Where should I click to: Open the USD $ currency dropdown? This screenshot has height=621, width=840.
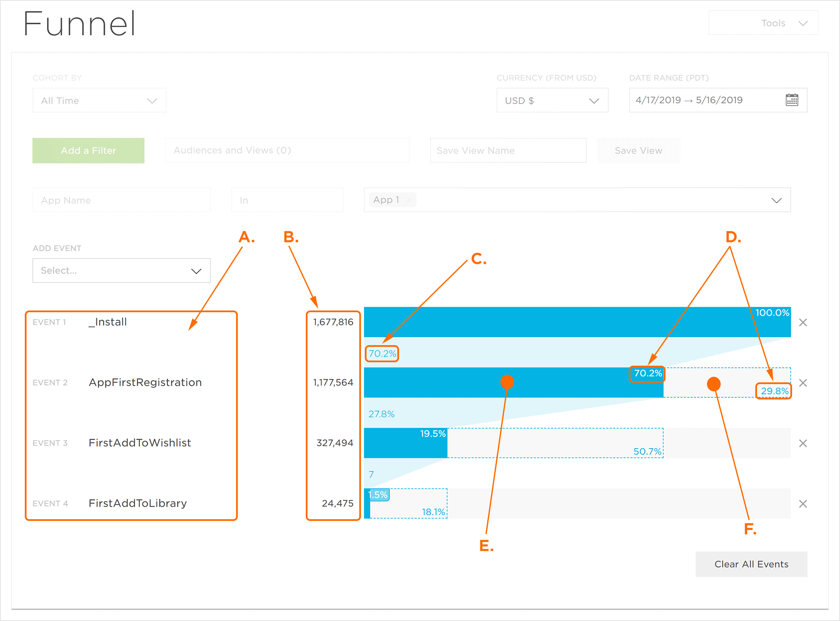552,101
